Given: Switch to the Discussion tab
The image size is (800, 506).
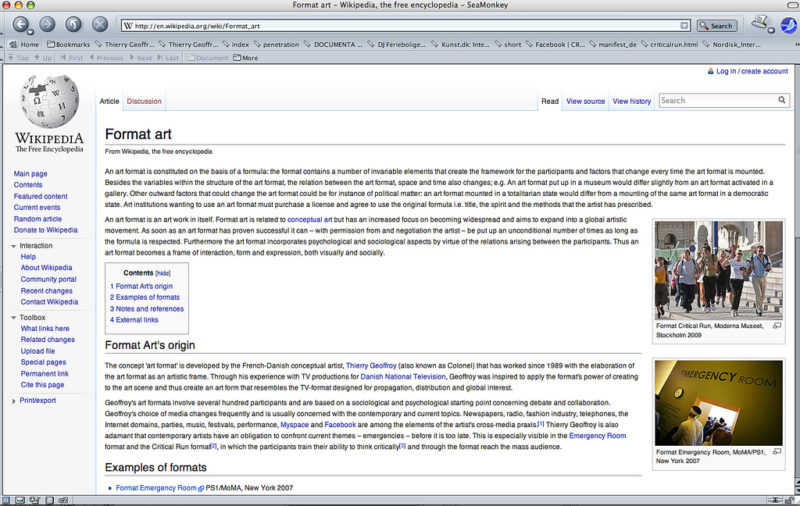Looking at the screenshot, I should [x=144, y=101].
